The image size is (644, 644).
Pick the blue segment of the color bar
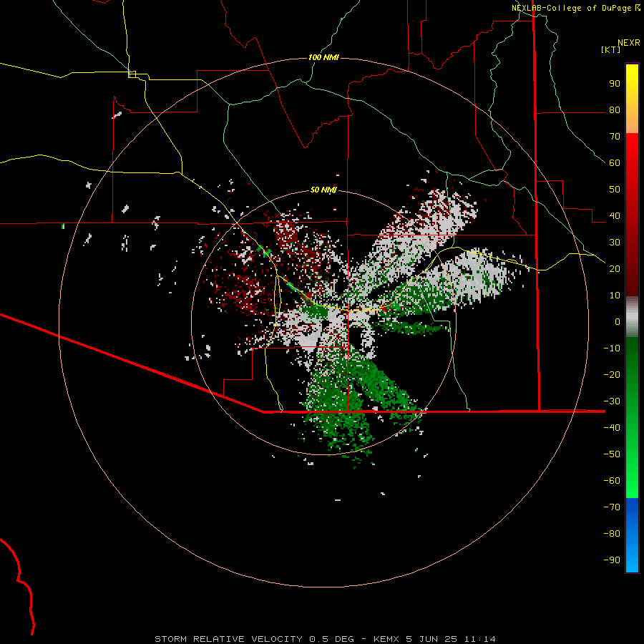pos(632,535)
